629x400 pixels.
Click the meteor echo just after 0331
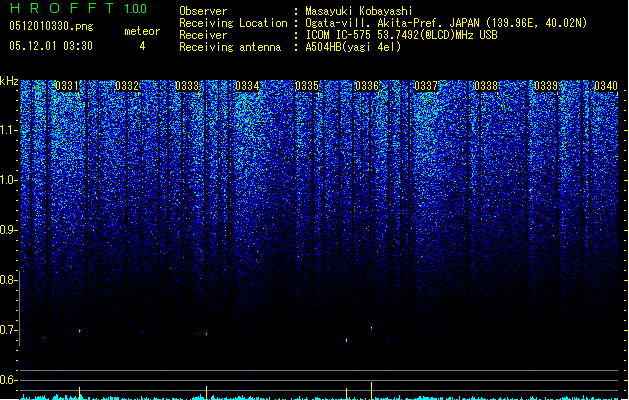click(x=80, y=331)
